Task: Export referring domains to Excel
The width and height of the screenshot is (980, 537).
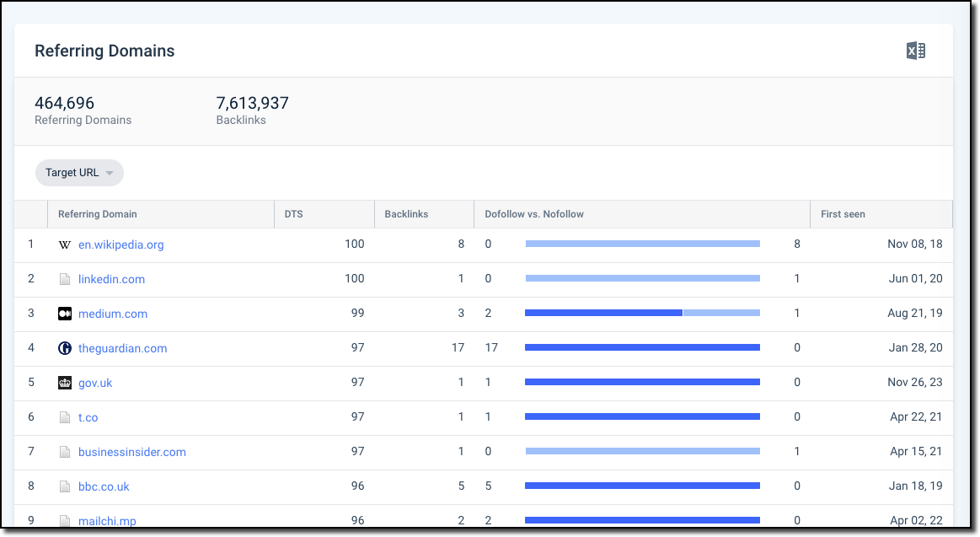Action: [x=916, y=51]
